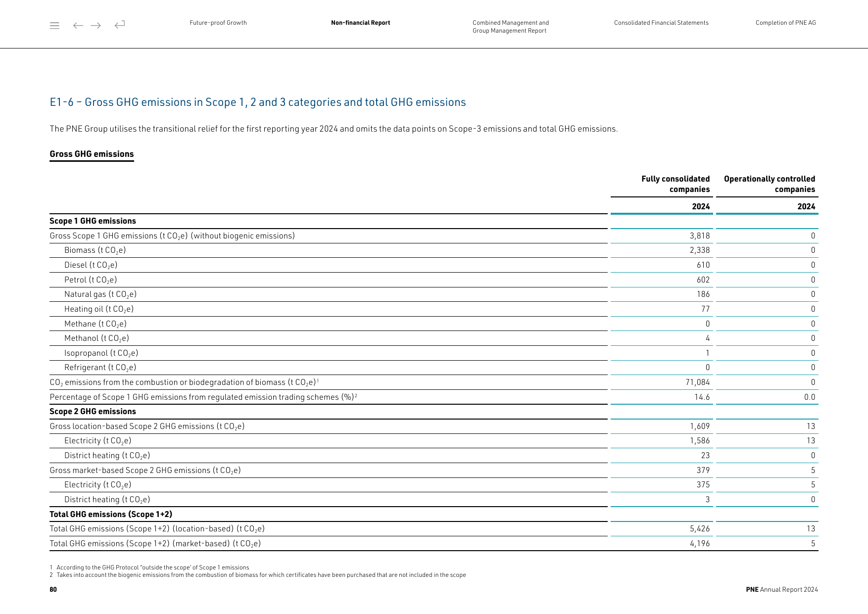Select the Biomass row label
868x614 pixels.
click(x=95, y=250)
